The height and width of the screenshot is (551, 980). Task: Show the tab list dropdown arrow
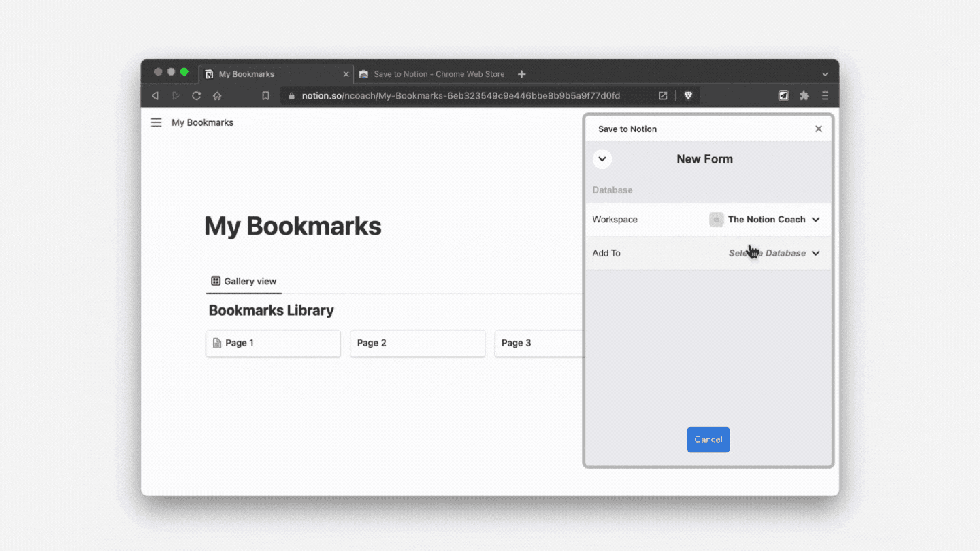click(825, 74)
